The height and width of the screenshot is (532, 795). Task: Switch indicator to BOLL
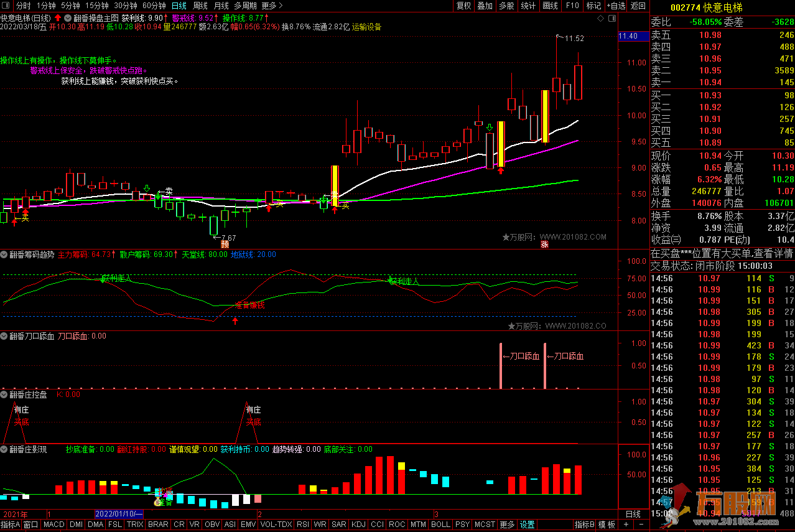[x=440, y=525]
